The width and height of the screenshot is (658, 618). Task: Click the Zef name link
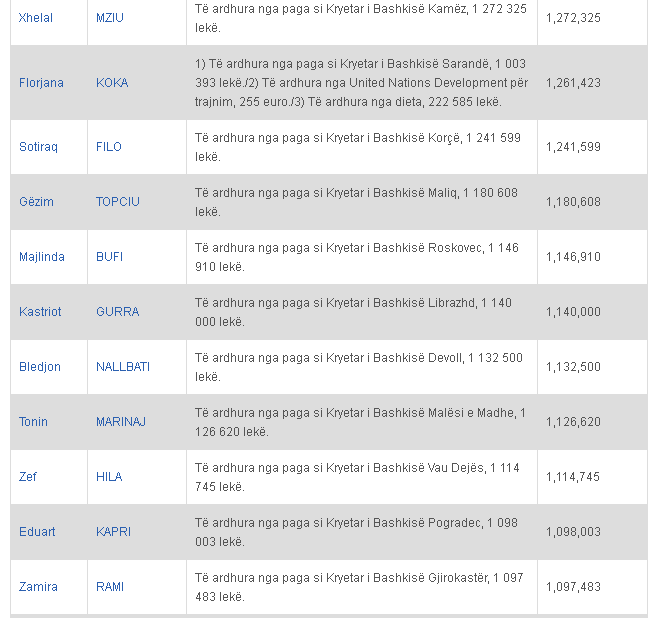coord(28,477)
